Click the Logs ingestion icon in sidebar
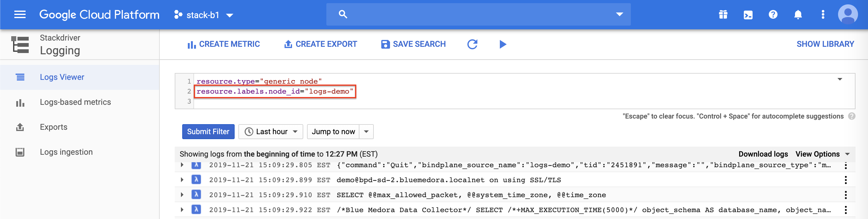This screenshot has width=868, height=219. point(20,152)
